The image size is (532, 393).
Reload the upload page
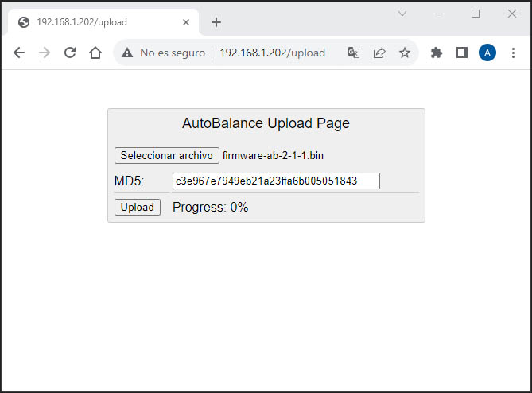(x=70, y=53)
